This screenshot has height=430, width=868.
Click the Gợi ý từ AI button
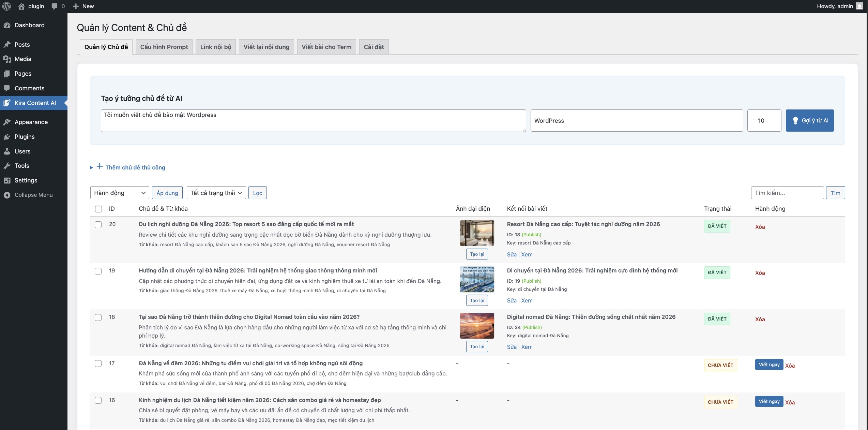click(810, 120)
